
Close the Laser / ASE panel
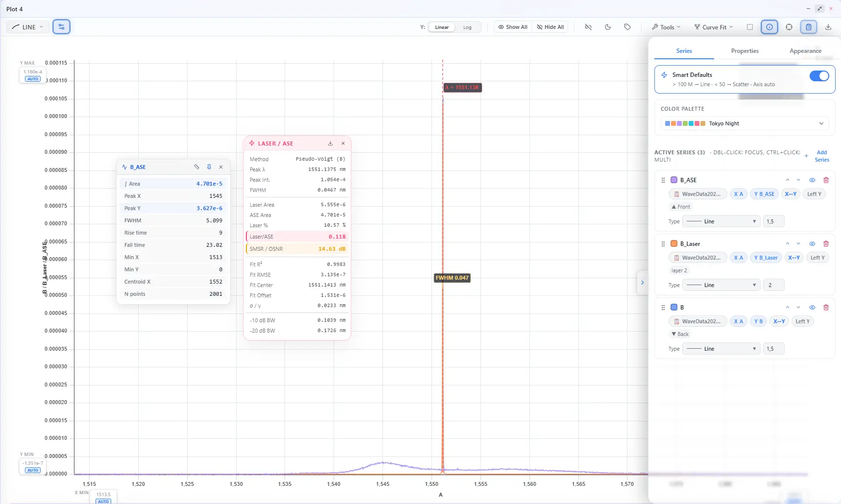click(343, 144)
